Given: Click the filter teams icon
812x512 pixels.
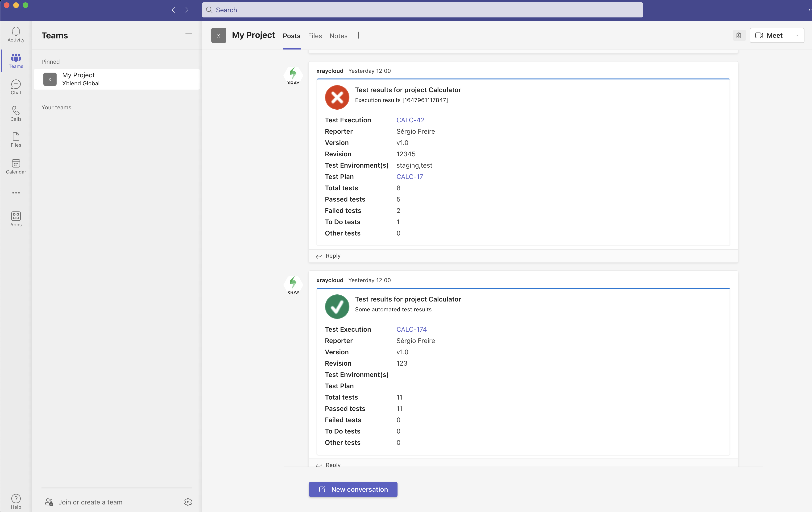Looking at the screenshot, I should pyautogui.click(x=189, y=35).
